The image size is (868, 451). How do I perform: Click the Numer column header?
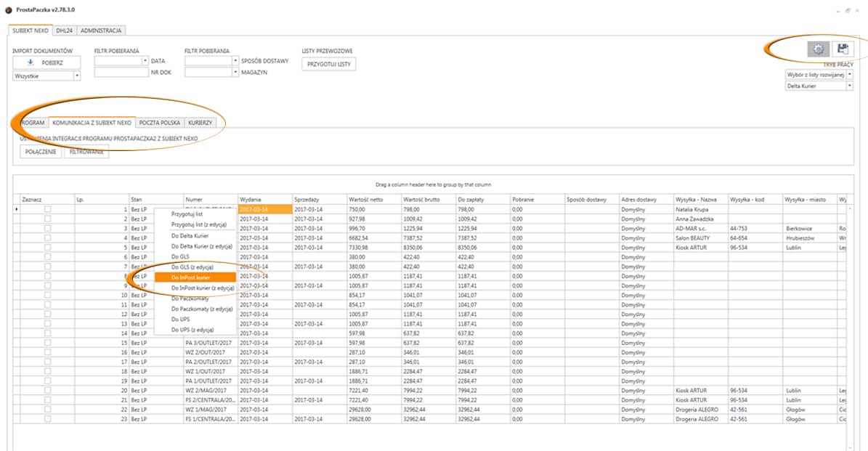pyautogui.click(x=211, y=199)
